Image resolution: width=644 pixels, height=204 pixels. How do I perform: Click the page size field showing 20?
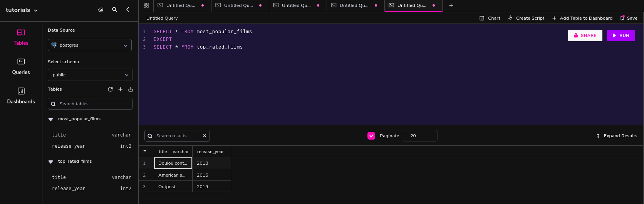coord(420,136)
